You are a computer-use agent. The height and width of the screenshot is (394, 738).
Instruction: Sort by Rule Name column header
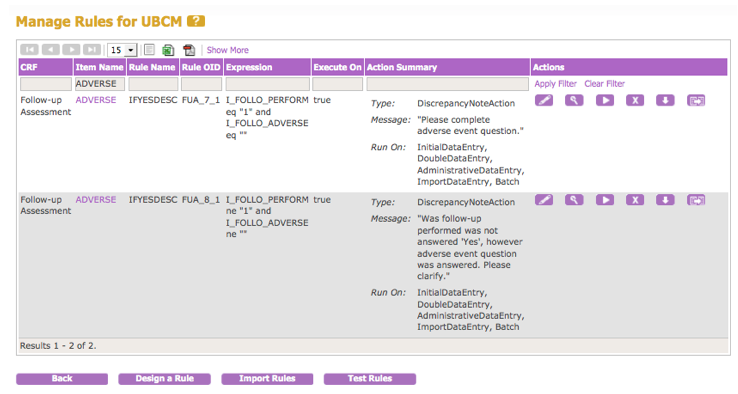152,67
